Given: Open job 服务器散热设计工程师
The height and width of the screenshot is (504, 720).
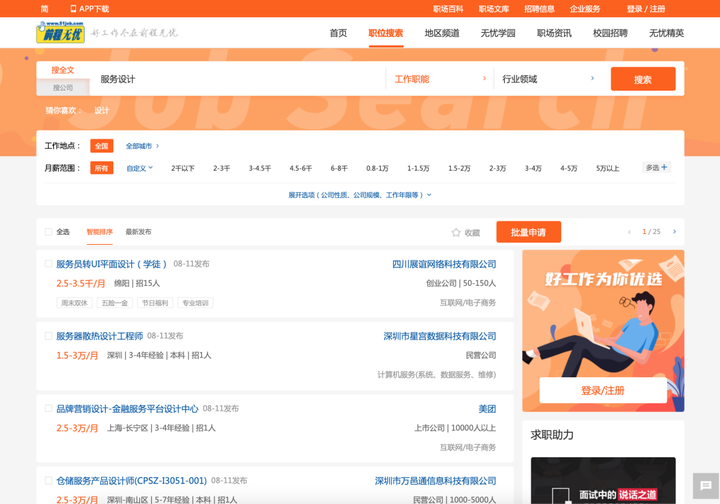Looking at the screenshot, I should (100, 336).
